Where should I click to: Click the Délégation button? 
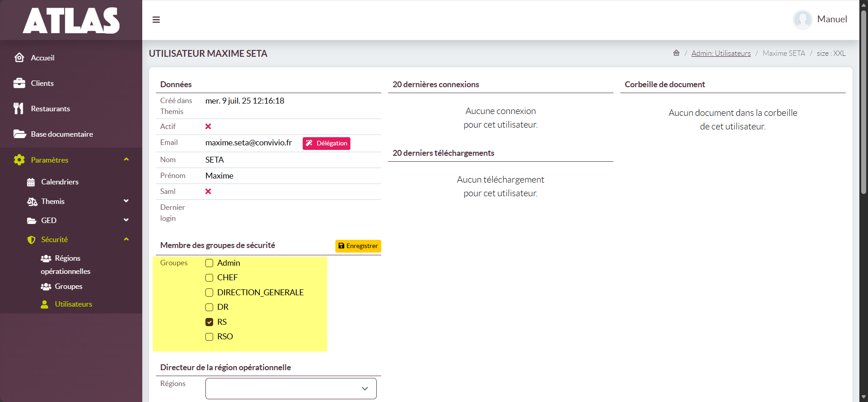coord(326,144)
